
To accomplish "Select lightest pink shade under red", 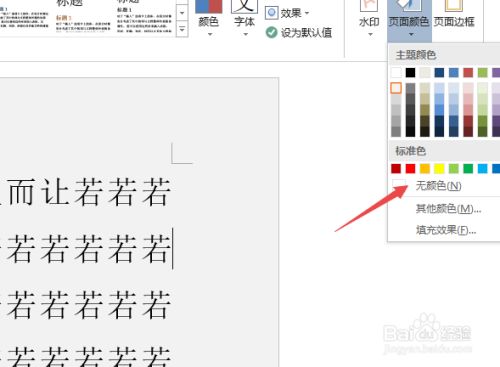I will coord(468,88).
